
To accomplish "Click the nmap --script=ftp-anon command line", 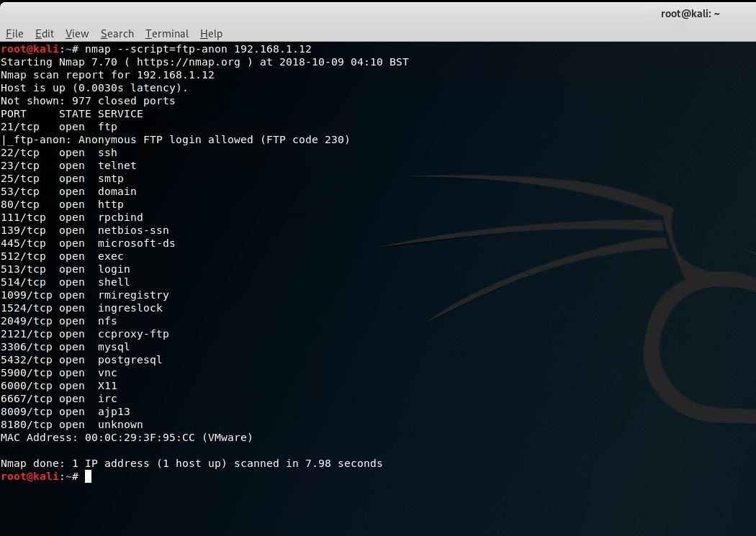I will click(x=198, y=49).
